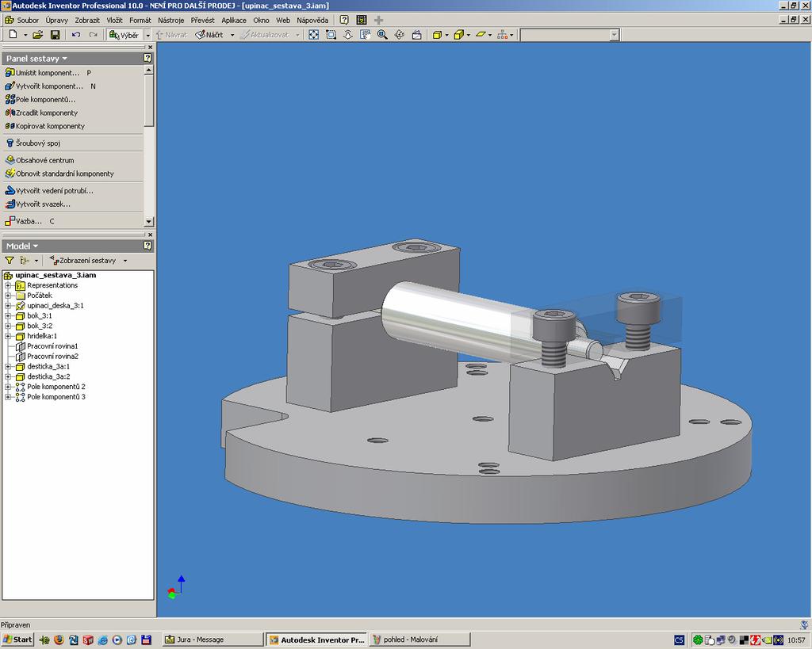This screenshot has height=649, width=812.
Task: Expand the Pole komponentů 2 node
Action: click(x=8, y=387)
